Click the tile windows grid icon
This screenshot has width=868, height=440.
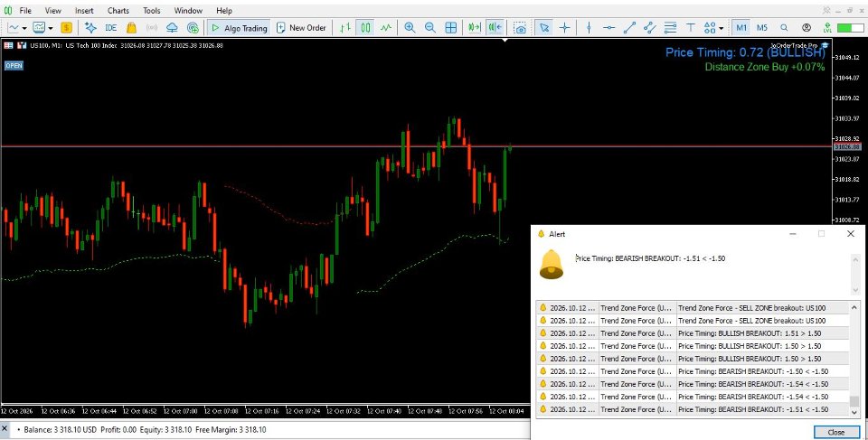451,28
